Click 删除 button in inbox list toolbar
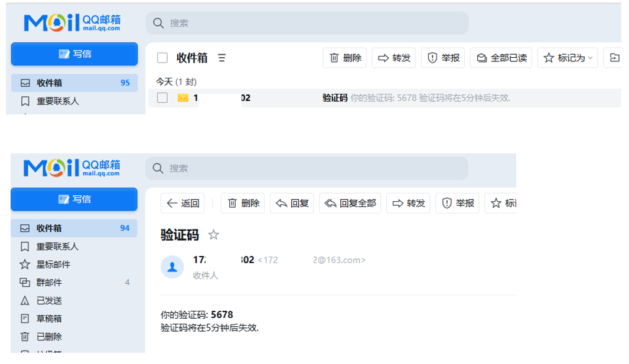The image size is (629, 364). pos(345,58)
